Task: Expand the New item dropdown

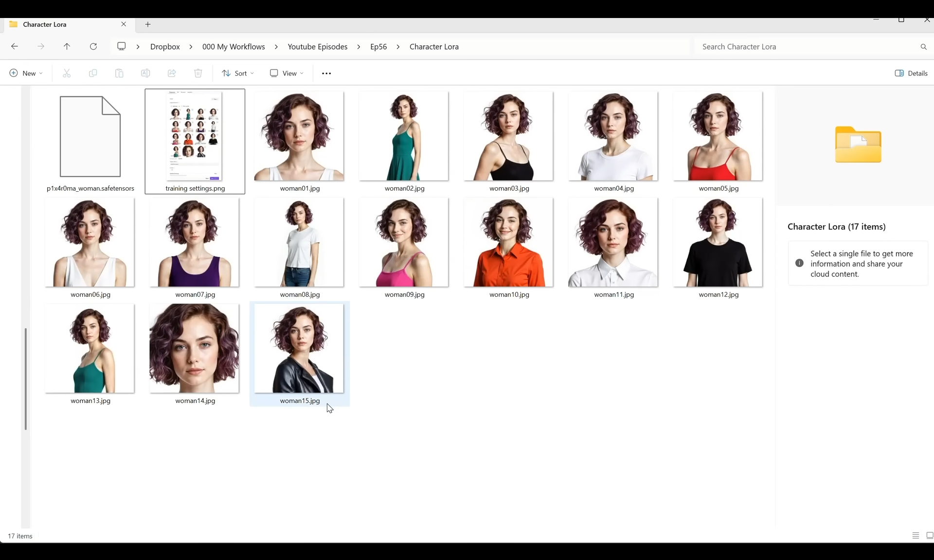Action: point(26,73)
